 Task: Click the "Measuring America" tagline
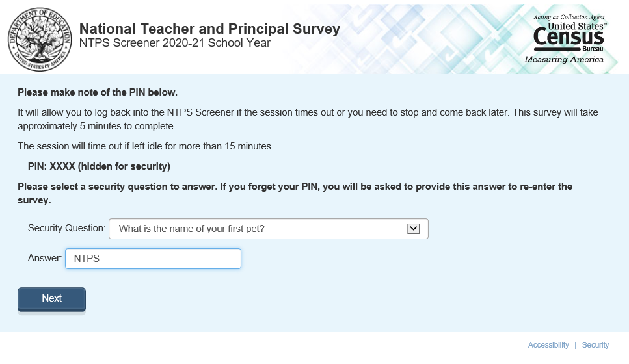click(564, 60)
